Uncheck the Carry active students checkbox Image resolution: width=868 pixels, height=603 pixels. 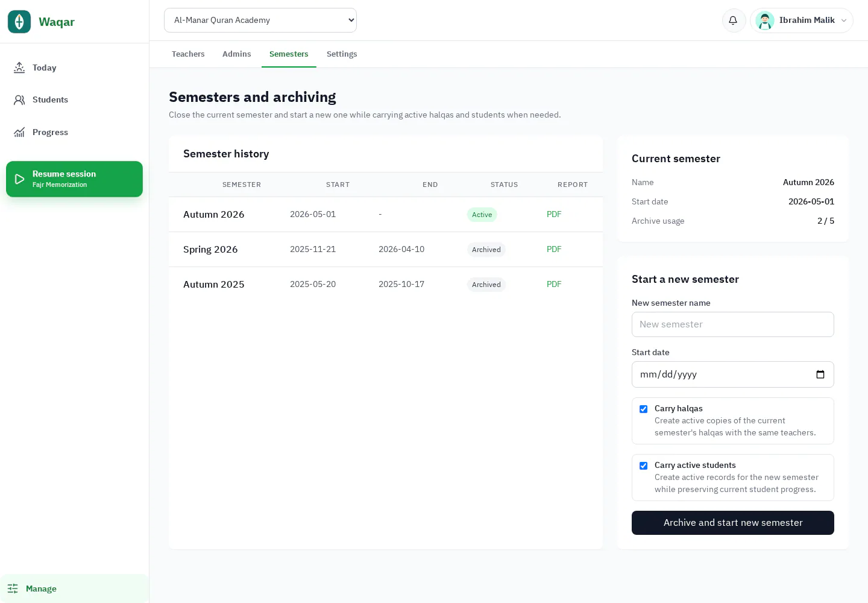(643, 466)
